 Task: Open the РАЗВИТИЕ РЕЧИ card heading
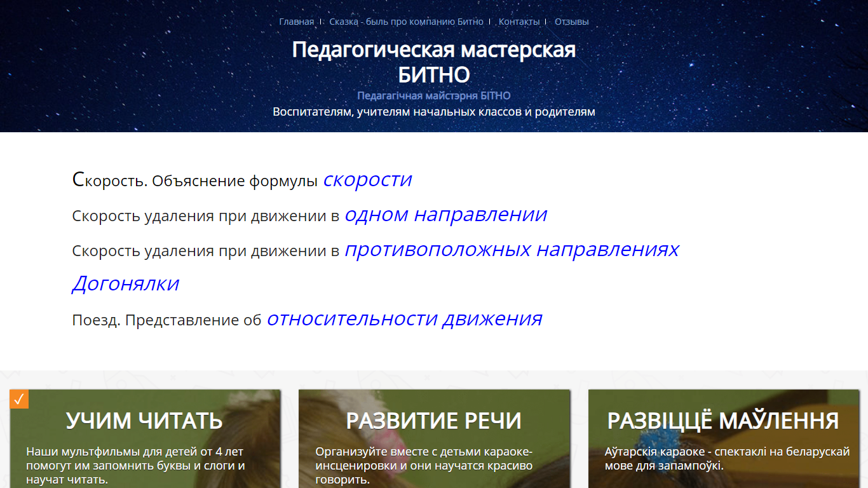(x=434, y=421)
